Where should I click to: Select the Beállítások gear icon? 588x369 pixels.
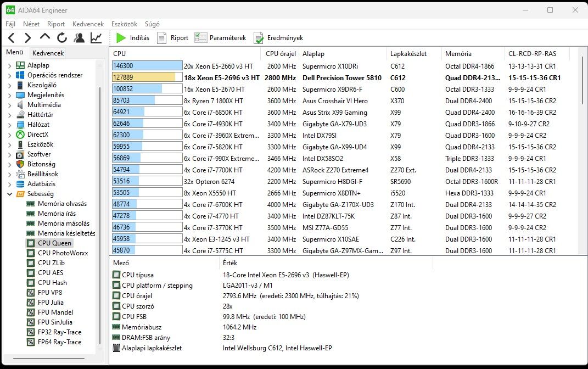coord(20,174)
